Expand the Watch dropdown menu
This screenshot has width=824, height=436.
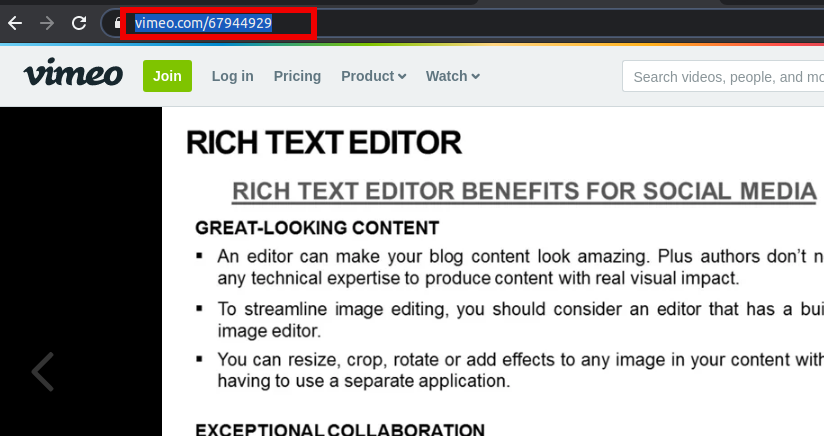[452, 76]
